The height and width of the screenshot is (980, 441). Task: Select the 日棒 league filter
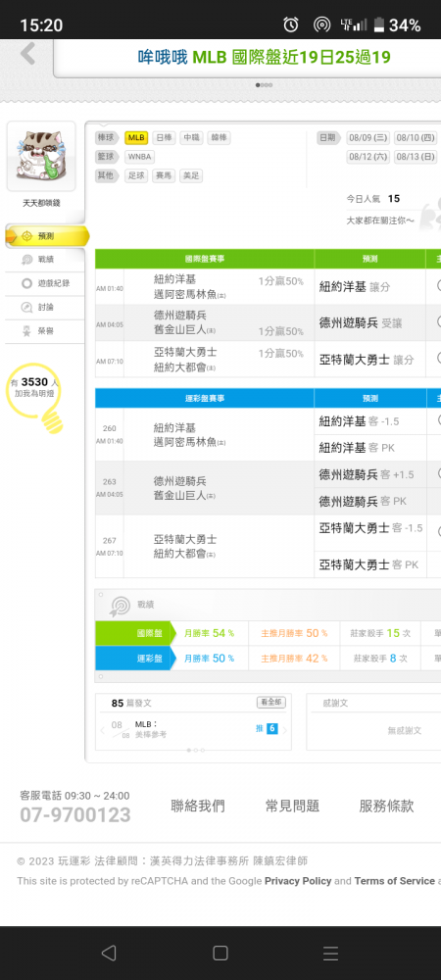coord(164,137)
